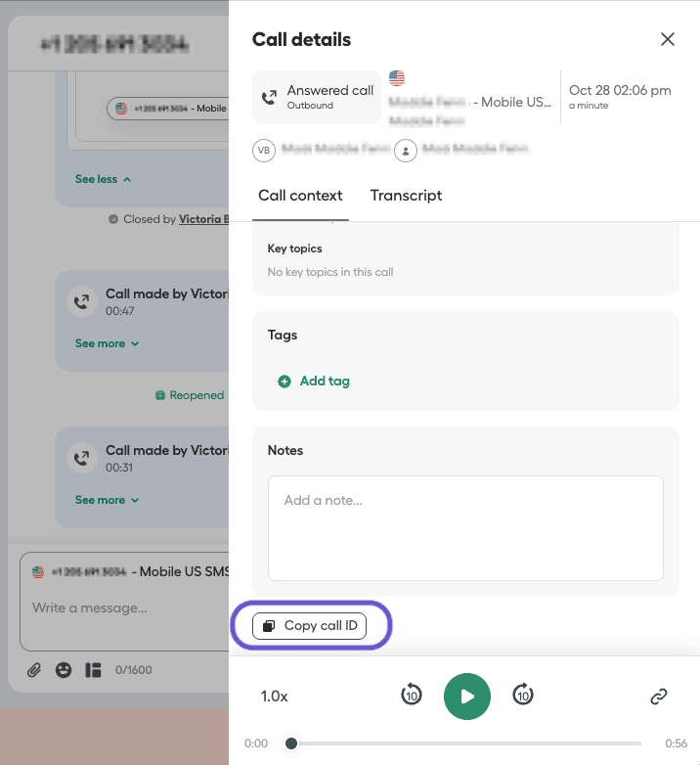Click the VB user avatar
700x765 pixels.
[263, 151]
